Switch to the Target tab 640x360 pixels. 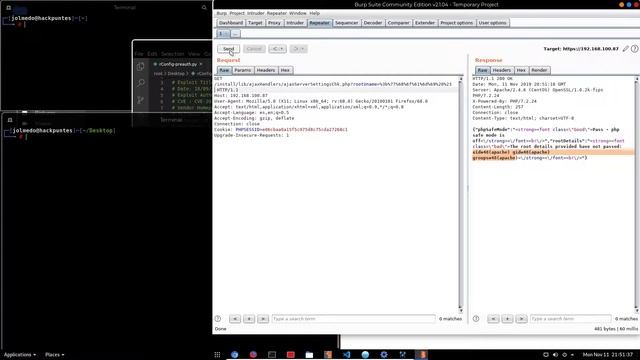pyautogui.click(x=255, y=23)
